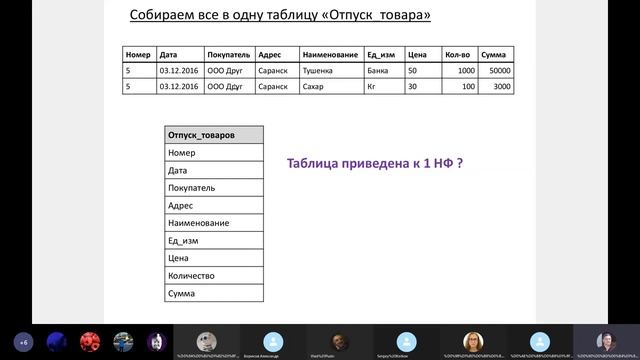Screen dimensions: 640x360
Task: Open the tile of woman with glasses
Action: pyautogui.click(x=473, y=342)
